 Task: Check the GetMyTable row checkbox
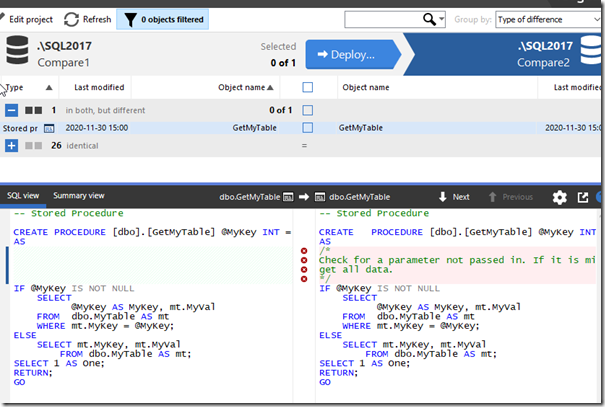click(x=308, y=128)
